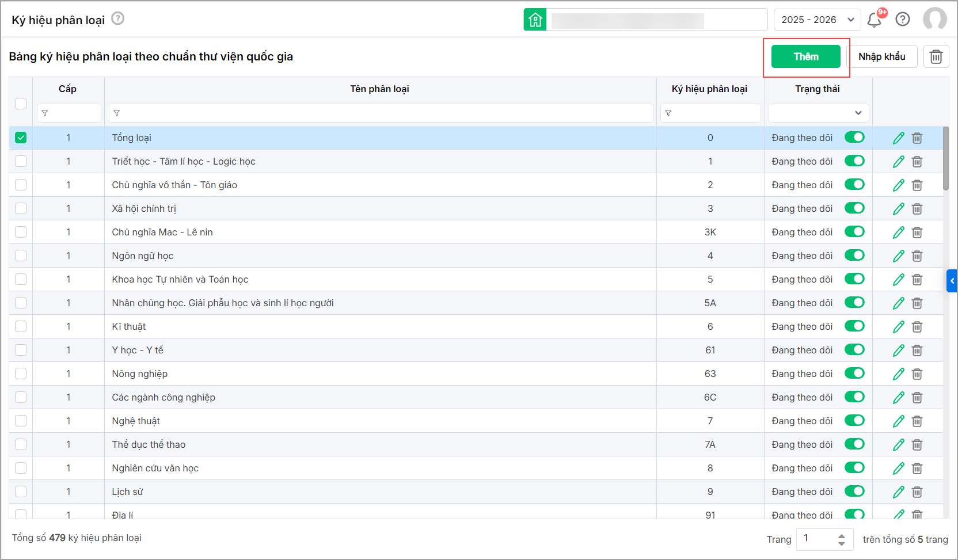Open help from header question mark icon
This screenshot has height=560, width=958.
[903, 20]
